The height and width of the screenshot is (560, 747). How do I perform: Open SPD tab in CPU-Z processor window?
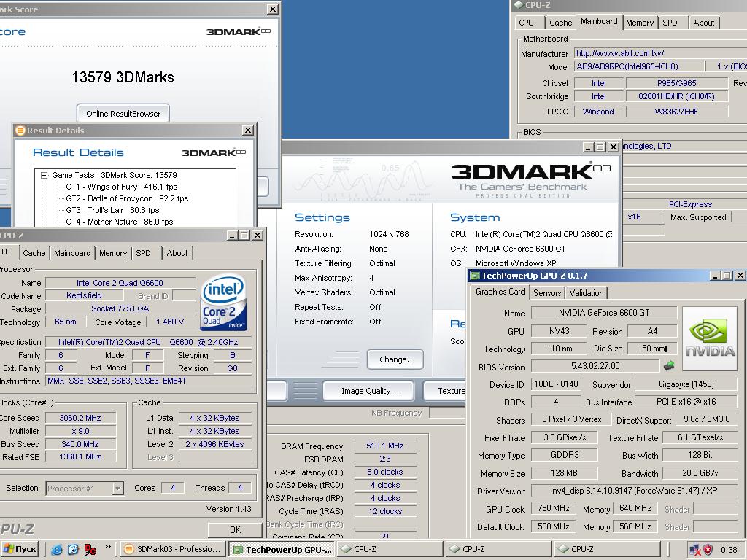pos(143,253)
